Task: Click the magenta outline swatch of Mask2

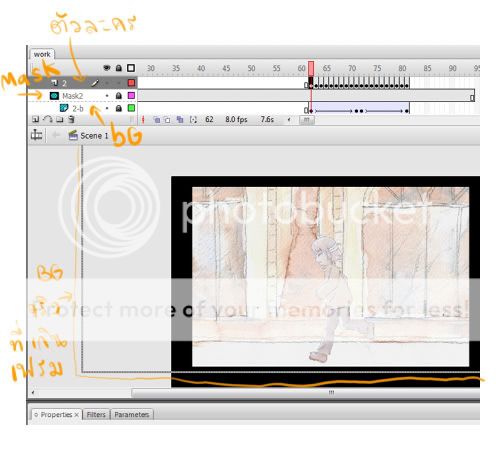Action: (131, 96)
